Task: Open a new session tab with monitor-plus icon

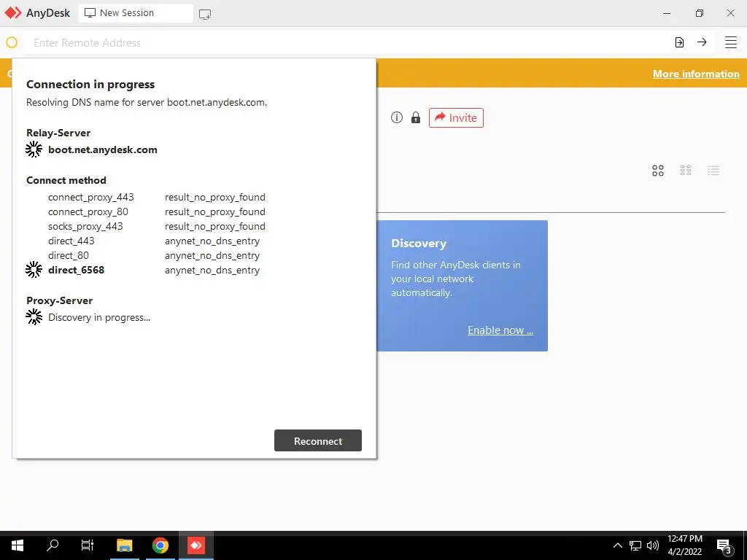Action: click(x=205, y=14)
